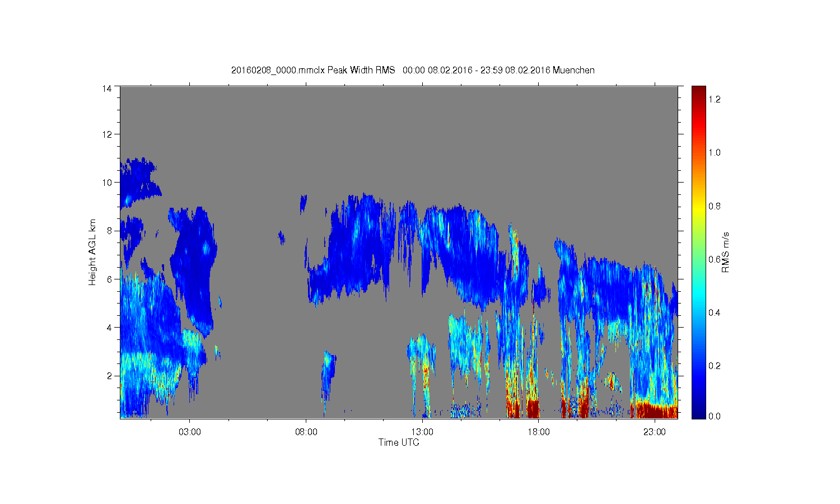Click the '13:00' time tick label
This screenshot has height=504, width=840.
click(422, 432)
